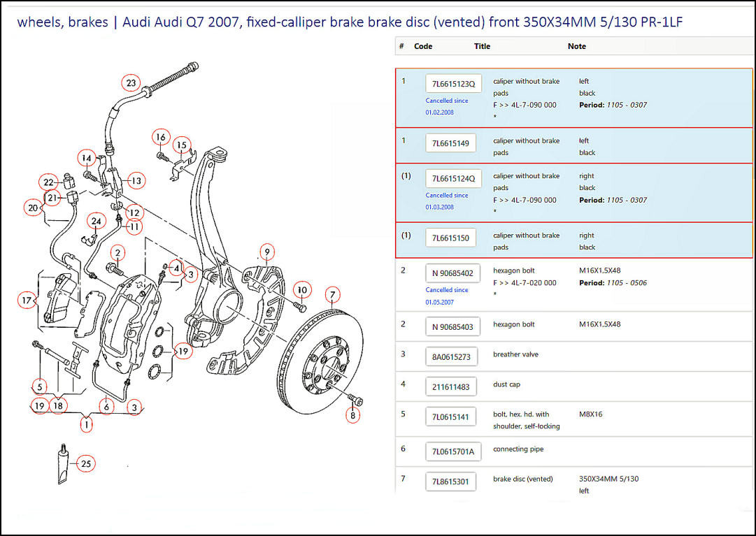Click 'Cancelled since 01.02.2008' notice

447,105
